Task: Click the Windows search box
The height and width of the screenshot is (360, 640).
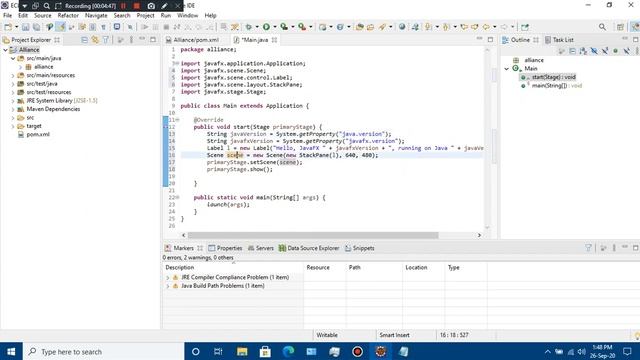Action: pyautogui.click(x=104, y=351)
